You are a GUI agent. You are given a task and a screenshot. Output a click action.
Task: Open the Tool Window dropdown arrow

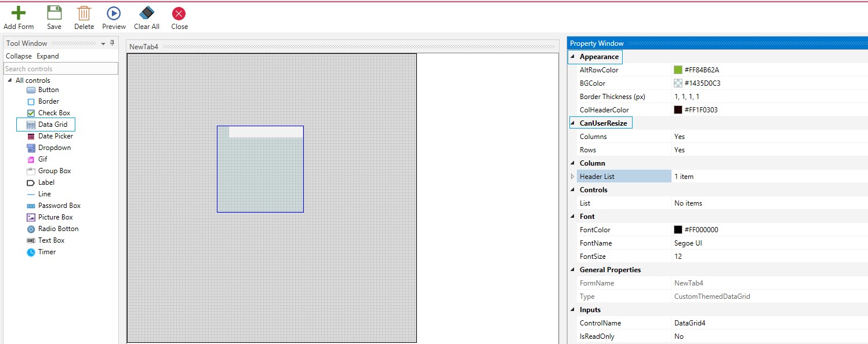[x=103, y=43]
